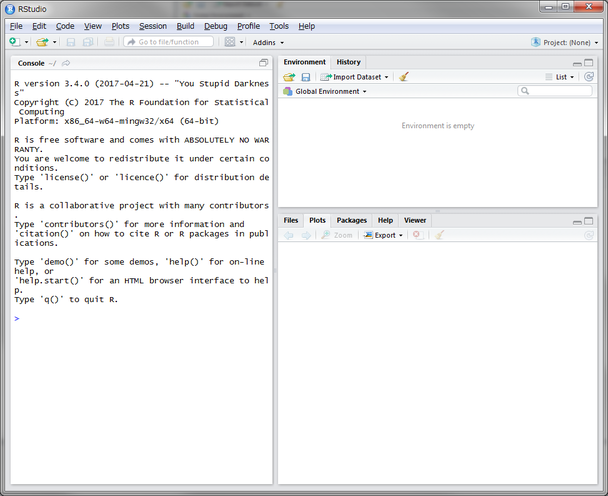Clear all plots with broom icon
Screen dimensions: 608x496
click(439, 235)
